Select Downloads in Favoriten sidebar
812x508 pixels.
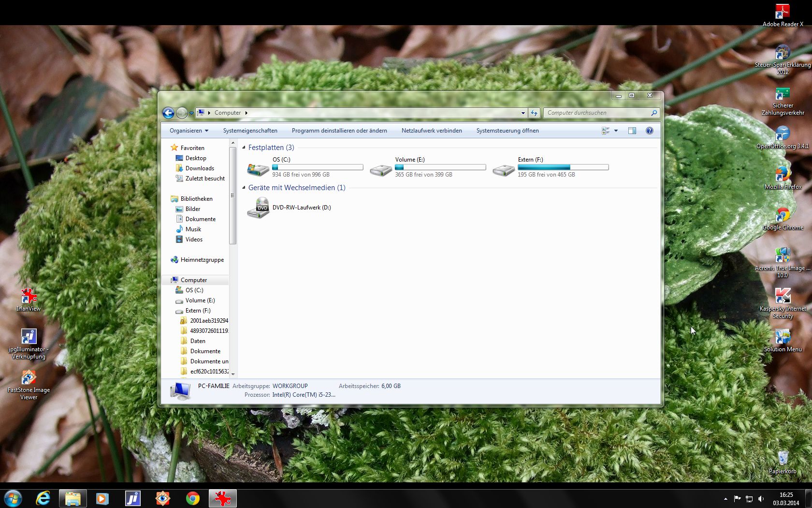pyautogui.click(x=200, y=168)
